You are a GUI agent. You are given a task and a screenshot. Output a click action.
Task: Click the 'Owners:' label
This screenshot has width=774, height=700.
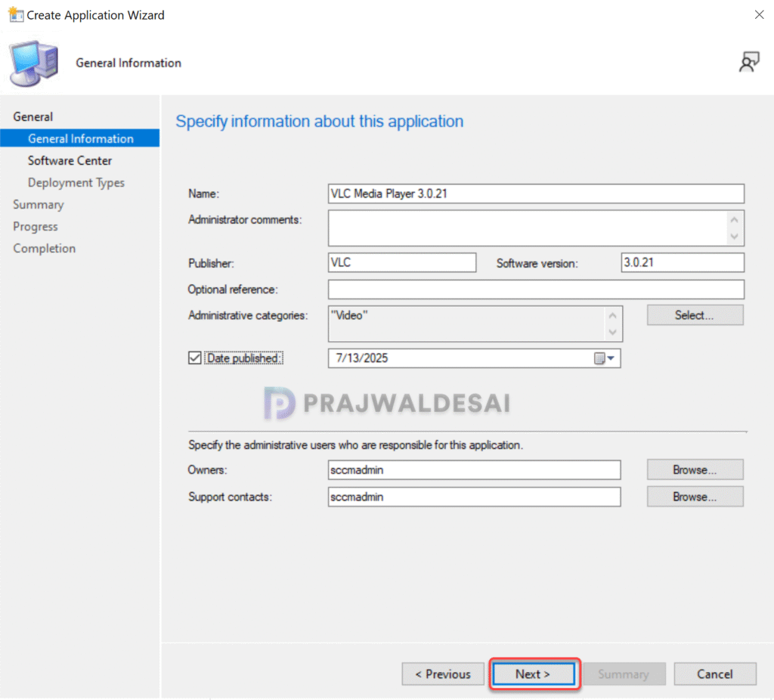click(207, 470)
